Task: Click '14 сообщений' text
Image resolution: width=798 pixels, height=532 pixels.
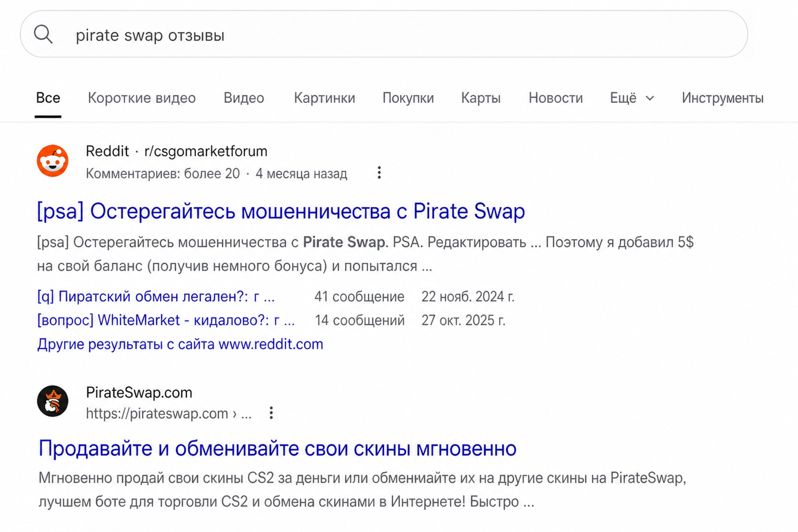Action: pos(360,320)
